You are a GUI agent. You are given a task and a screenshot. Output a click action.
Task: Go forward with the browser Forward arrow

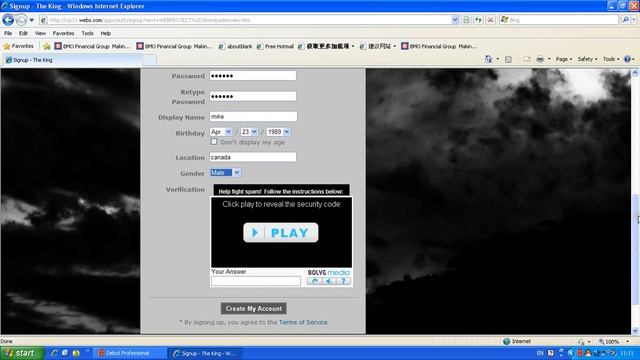21,20
